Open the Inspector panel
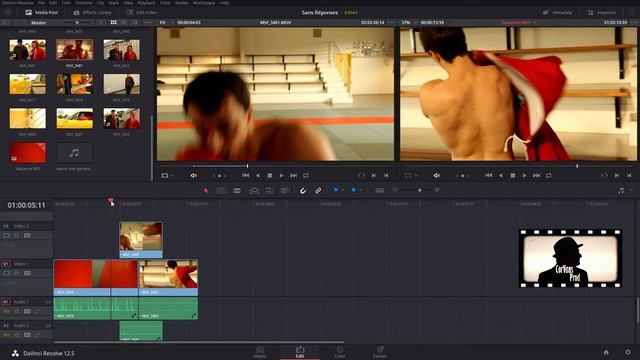Viewport: 640px width, 360px height. [602, 13]
